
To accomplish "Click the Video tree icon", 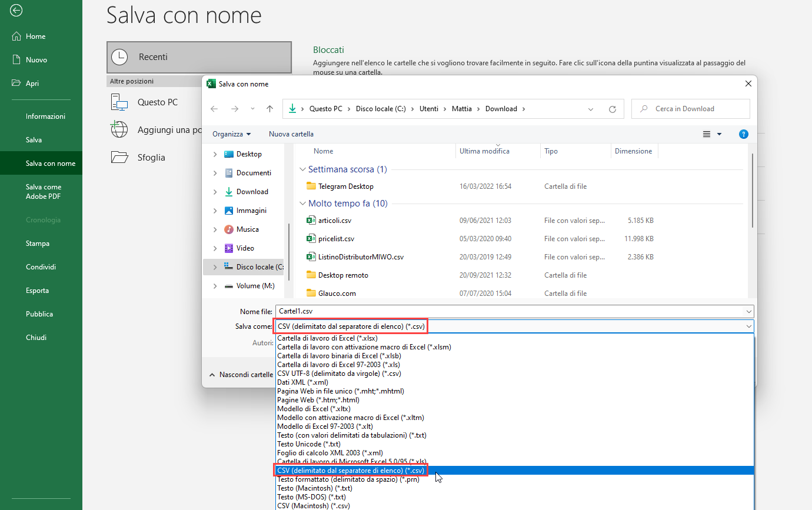I will (x=229, y=248).
